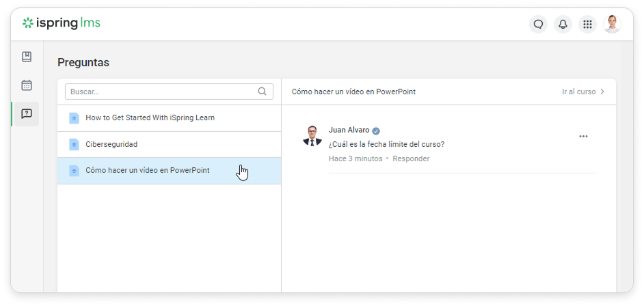
Task: Click the search magnifier icon
Action: click(263, 92)
